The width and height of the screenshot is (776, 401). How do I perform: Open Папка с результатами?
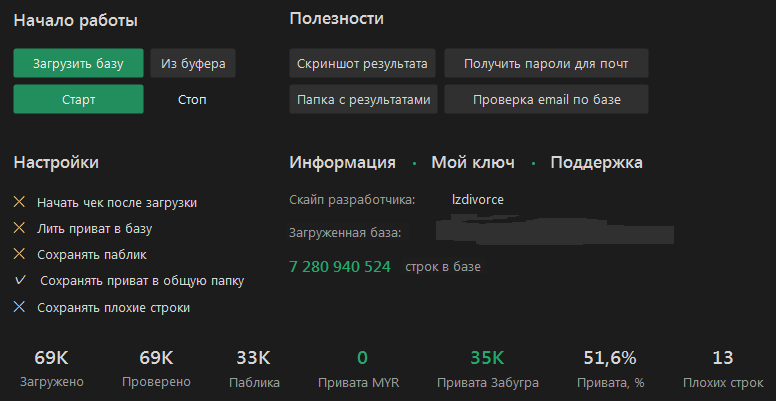click(363, 100)
